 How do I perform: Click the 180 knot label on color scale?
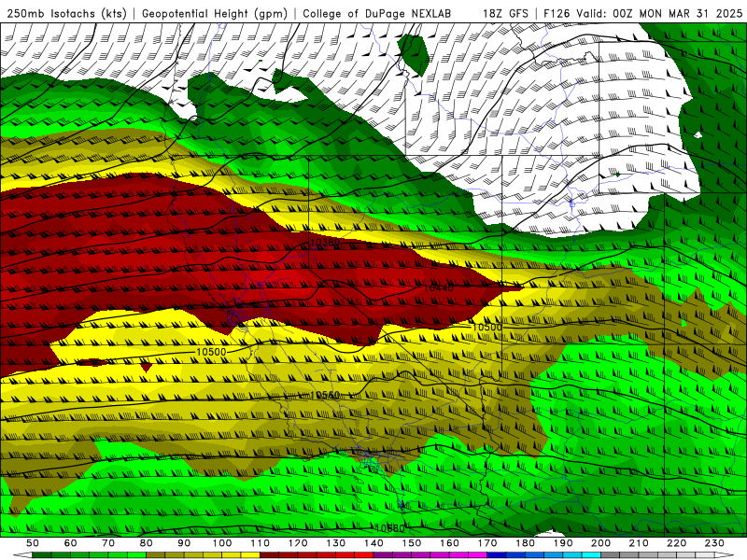click(525, 543)
